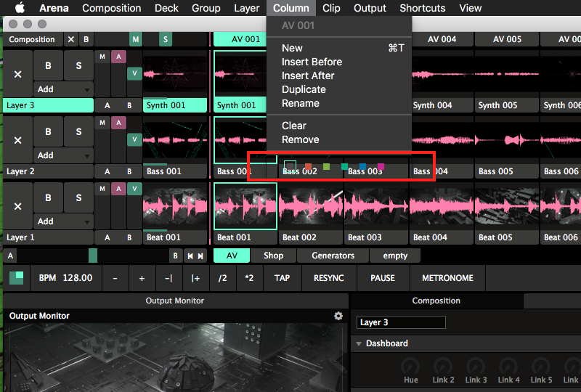Screen dimensions: 581x392
Task: Click the crossfader previous arrow icon
Action: (189, 256)
